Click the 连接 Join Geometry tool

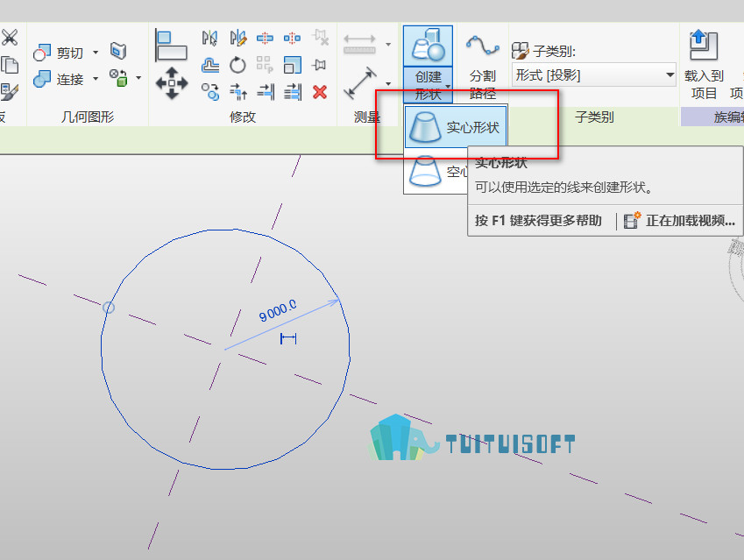click(59, 79)
